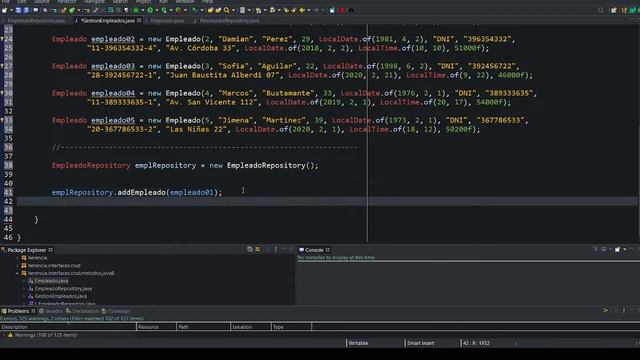Switch to the Java perspective icon
This screenshot has height=360, width=640.
coord(624,10)
